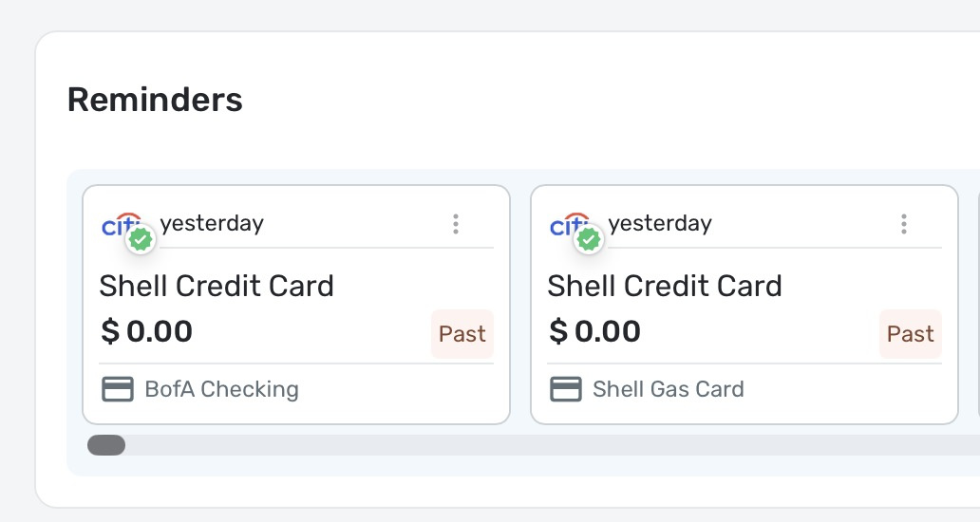The width and height of the screenshot is (980, 522).
Task: Click card icon beside Shell Gas Card
Action: [566, 389]
